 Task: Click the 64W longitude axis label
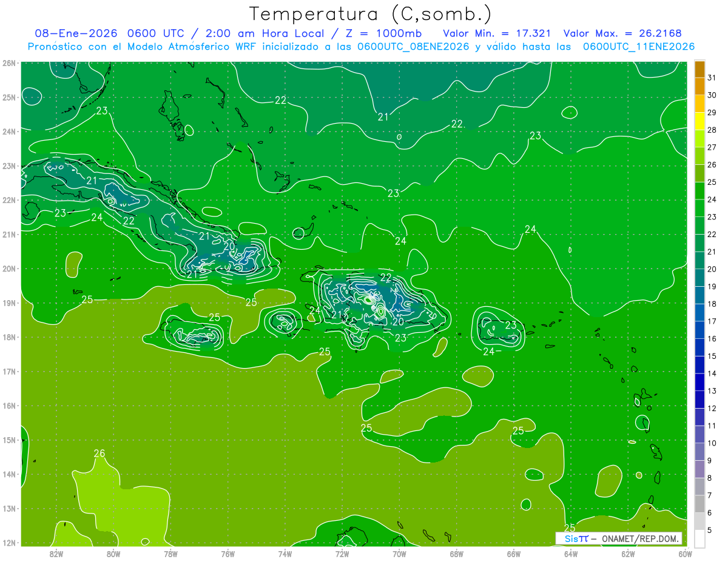coord(570,554)
